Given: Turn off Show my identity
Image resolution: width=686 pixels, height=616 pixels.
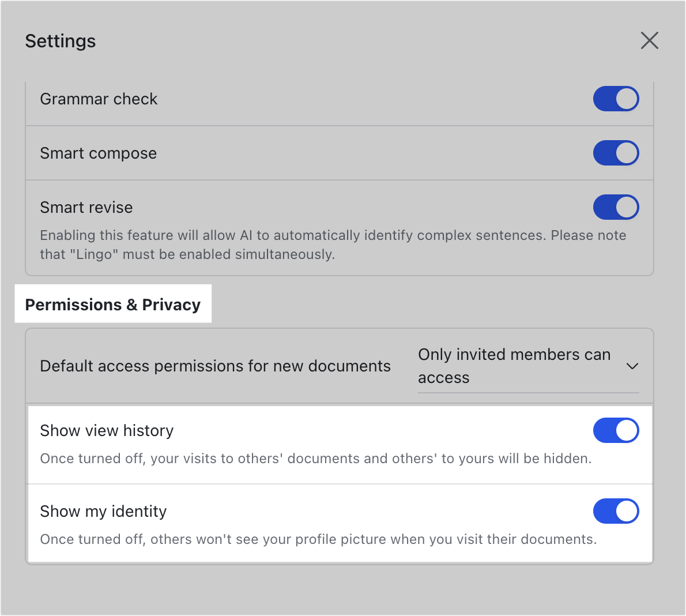Looking at the screenshot, I should tap(616, 511).
